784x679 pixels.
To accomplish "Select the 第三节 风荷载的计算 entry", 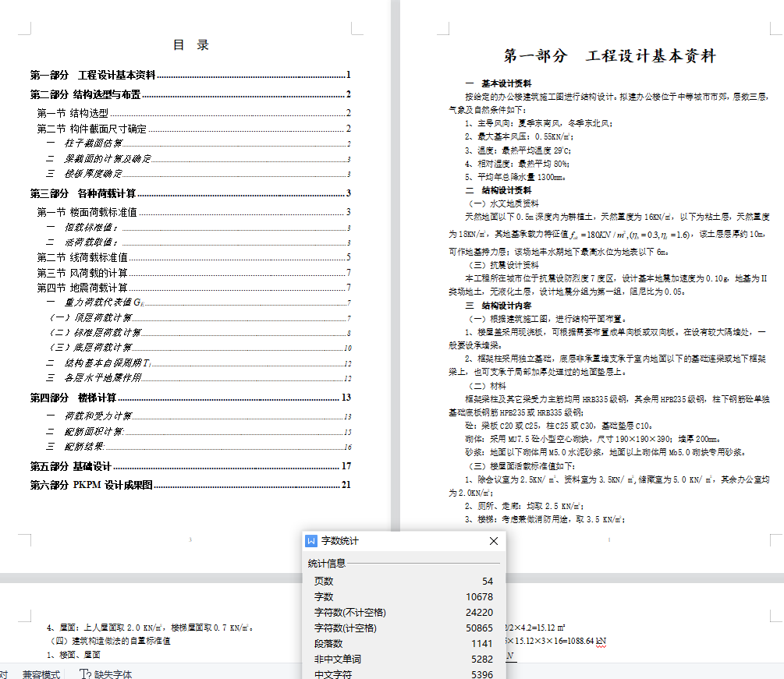I will (83, 273).
